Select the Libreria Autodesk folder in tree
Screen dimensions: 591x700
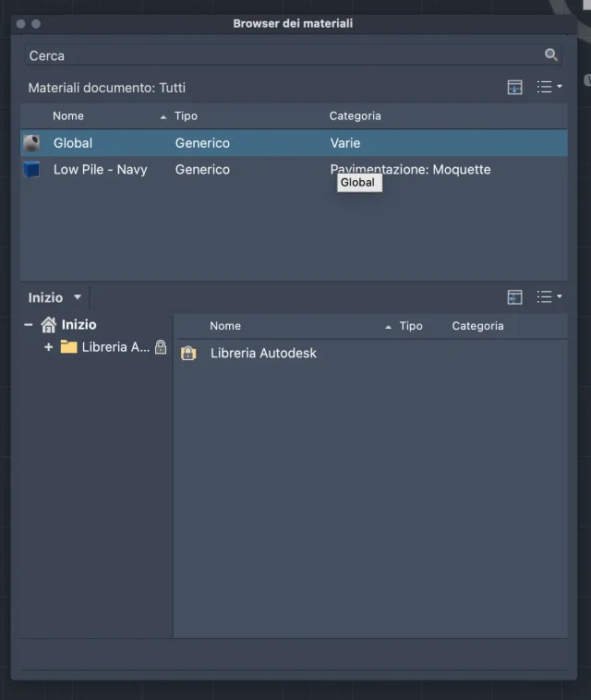click(115, 347)
